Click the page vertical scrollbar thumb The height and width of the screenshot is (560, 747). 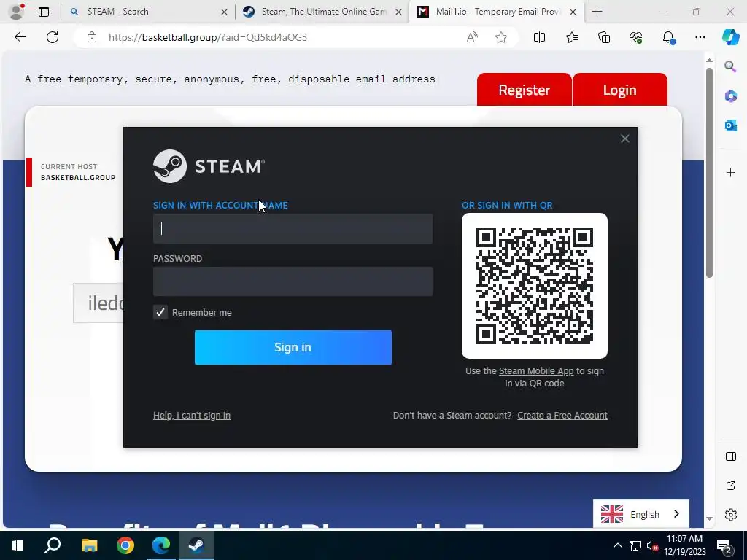pos(709,173)
